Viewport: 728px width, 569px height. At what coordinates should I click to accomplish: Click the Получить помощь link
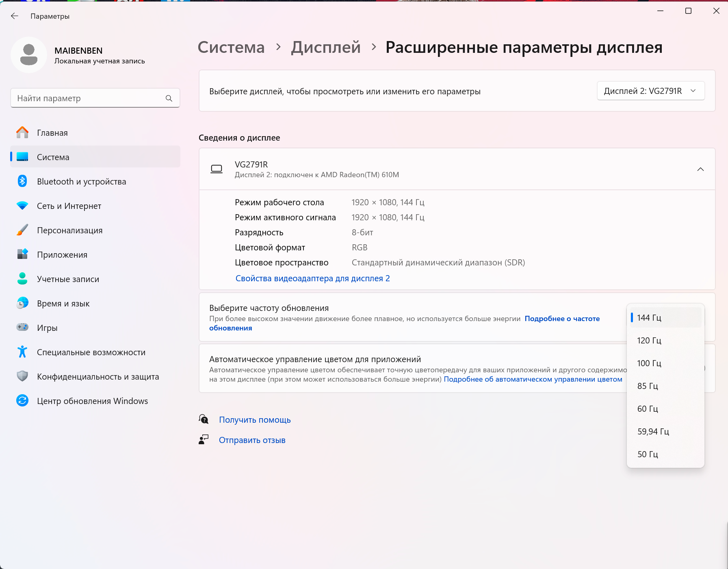(255, 420)
